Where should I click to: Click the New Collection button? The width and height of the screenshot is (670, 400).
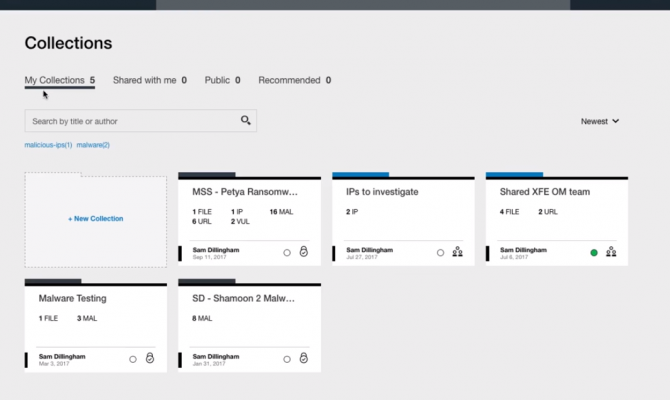96,218
